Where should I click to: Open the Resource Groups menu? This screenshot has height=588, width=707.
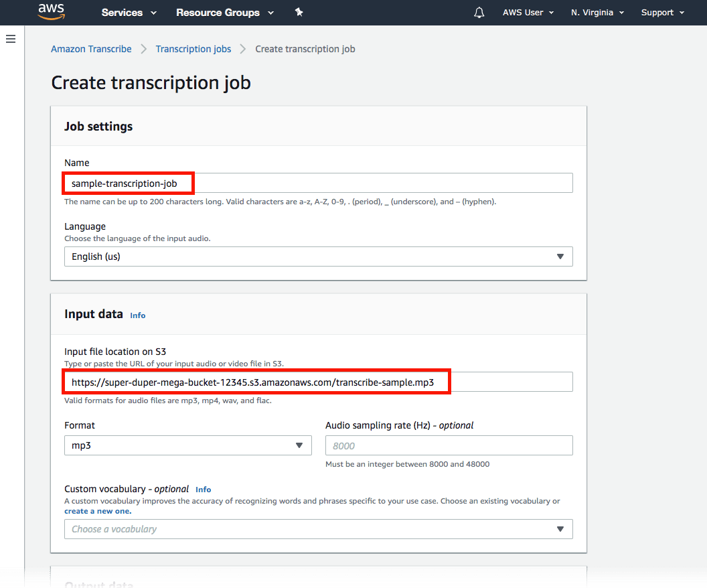[224, 13]
